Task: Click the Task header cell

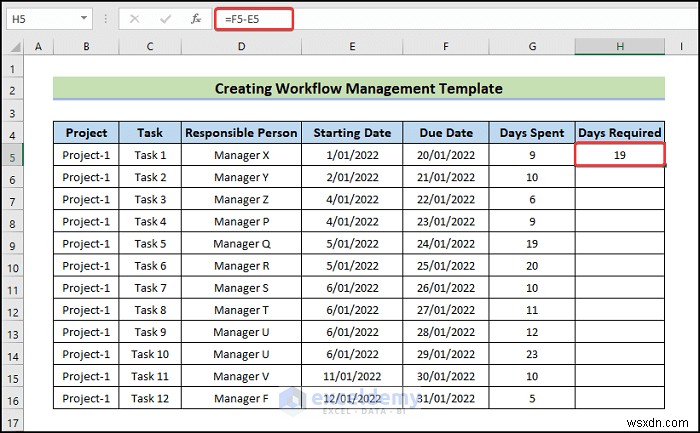Action: [x=150, y=133]
